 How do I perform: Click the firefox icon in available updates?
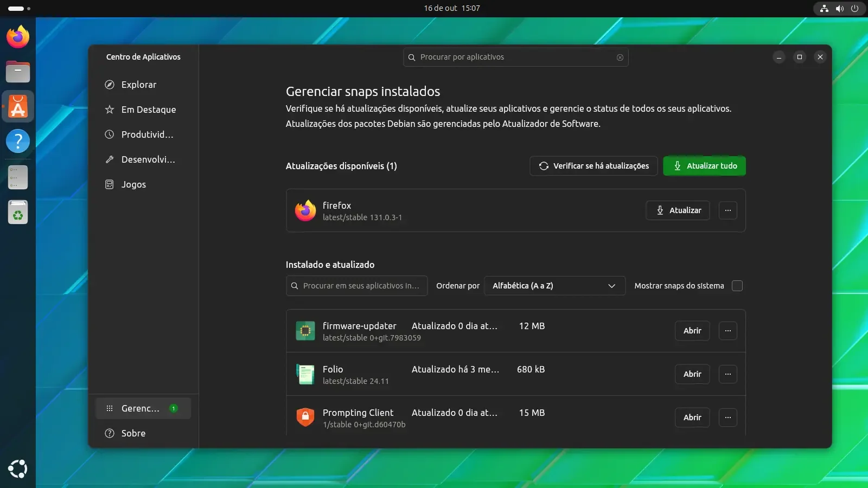pos(305,210)
